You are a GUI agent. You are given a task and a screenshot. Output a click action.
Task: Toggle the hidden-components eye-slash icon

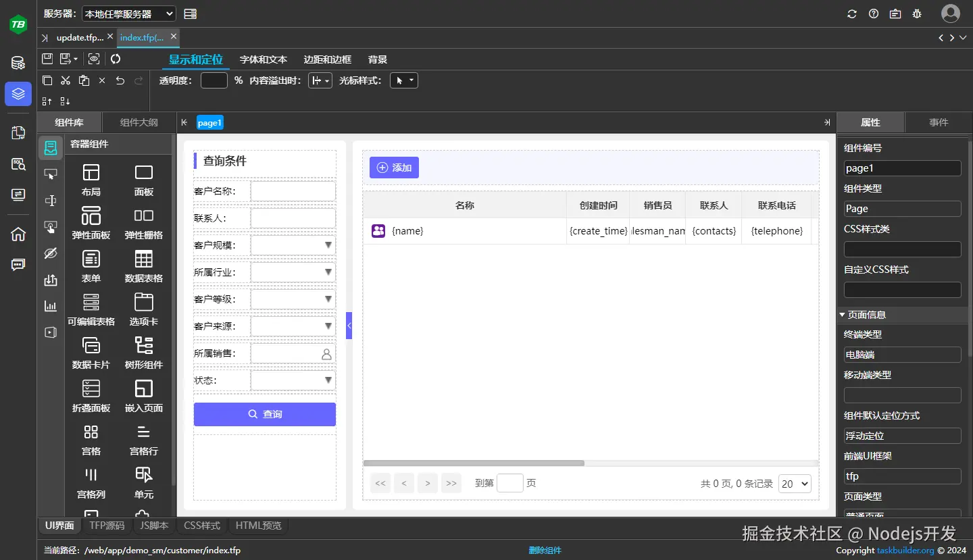tap(50, 253)
